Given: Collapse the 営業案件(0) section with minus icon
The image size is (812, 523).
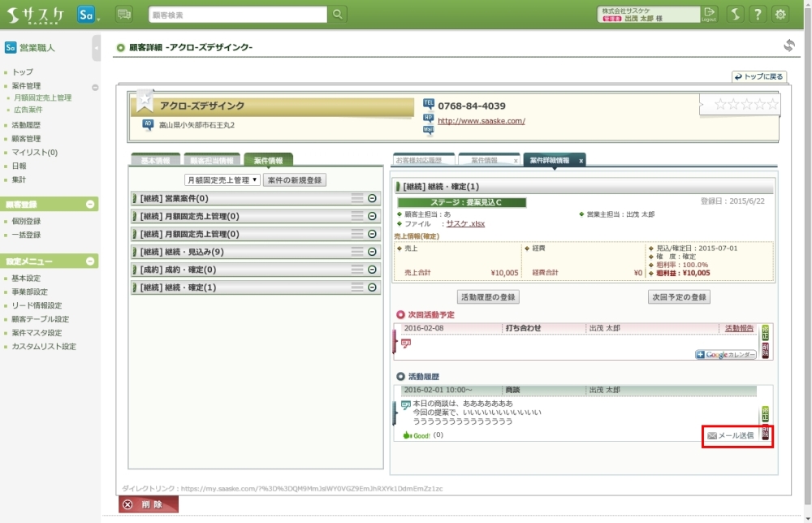Looking at the screenshot, I should pyautogui.click(x=372, y=198).
